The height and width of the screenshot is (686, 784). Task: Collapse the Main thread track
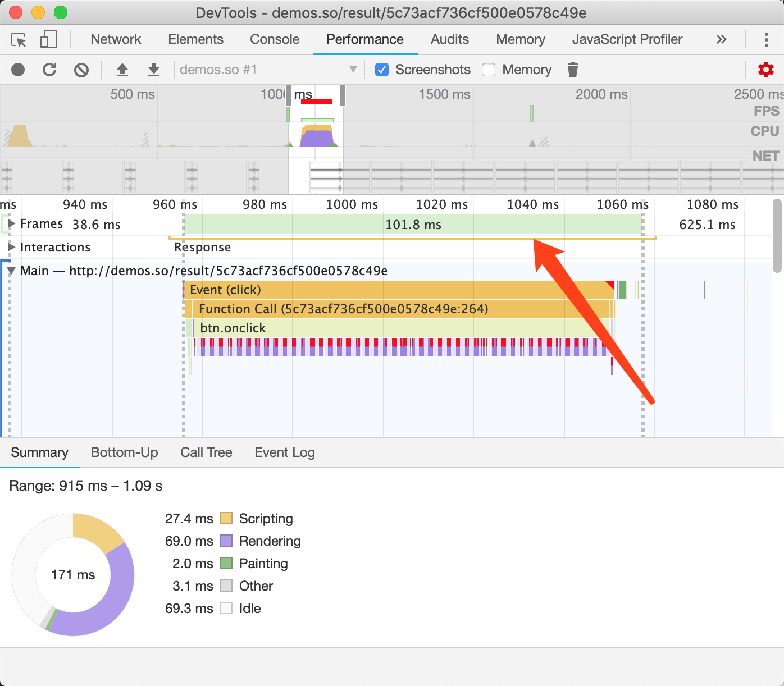(11, 271)
